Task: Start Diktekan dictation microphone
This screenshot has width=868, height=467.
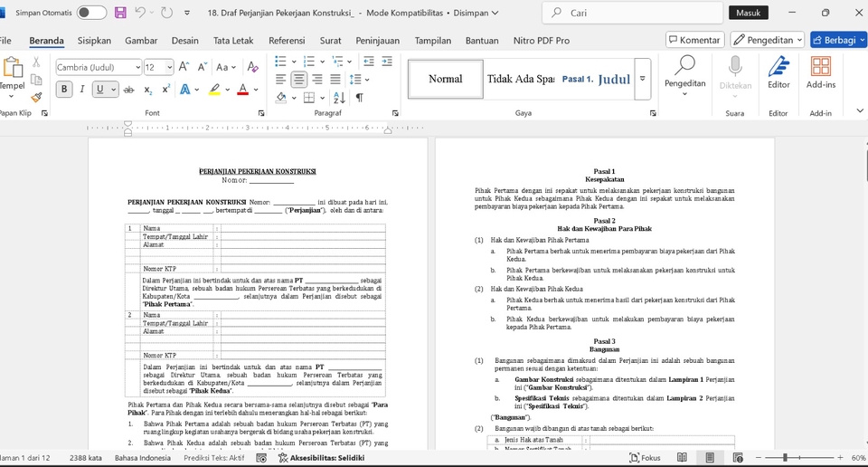Action: (735, 76)
